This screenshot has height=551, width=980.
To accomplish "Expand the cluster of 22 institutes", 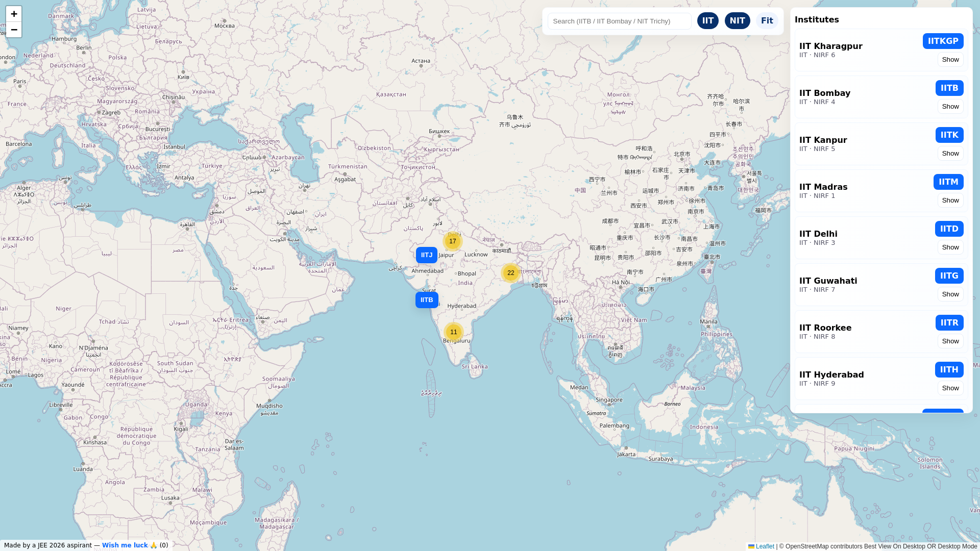I will [511, 273].
